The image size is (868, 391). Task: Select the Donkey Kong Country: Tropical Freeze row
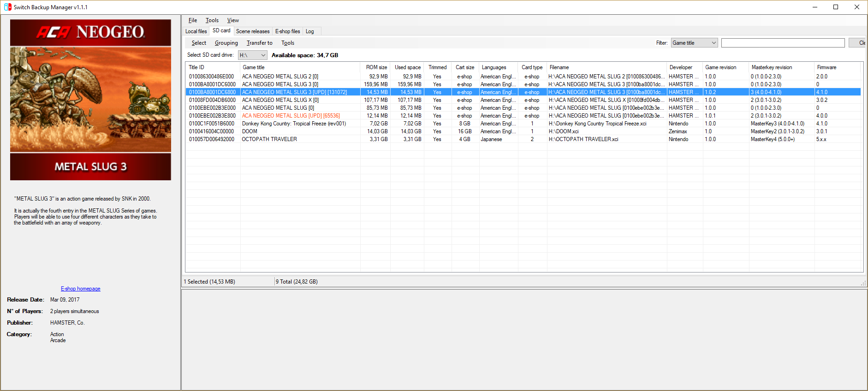[x=523, y=124]
